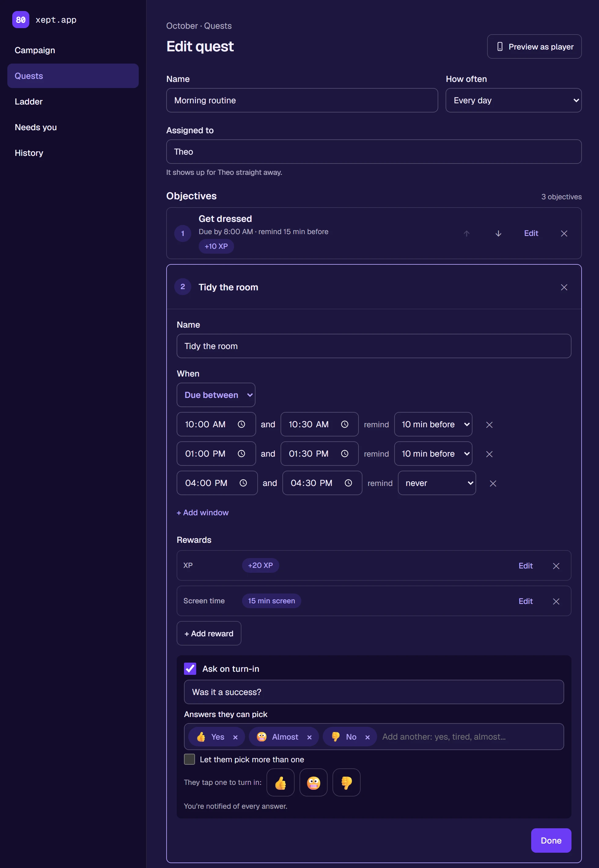This screenshot has height=868, width=599.
Task: Click the xept.app logo badge
Action: click(x=21, y=20)
